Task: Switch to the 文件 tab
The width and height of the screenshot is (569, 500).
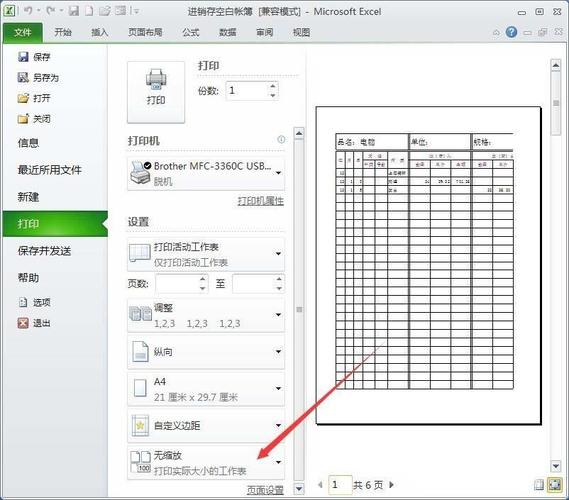Action: click(23, 33)
